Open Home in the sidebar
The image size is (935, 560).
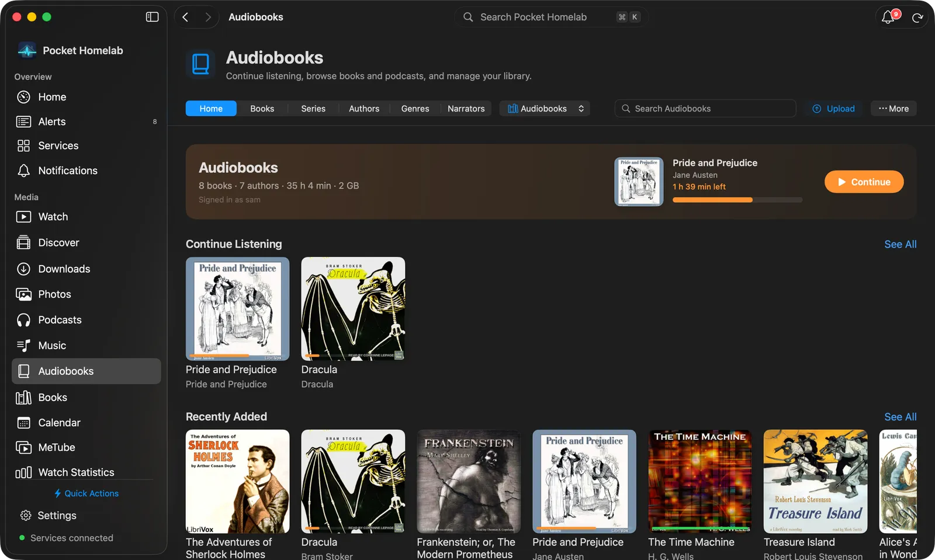click(86, 97)
